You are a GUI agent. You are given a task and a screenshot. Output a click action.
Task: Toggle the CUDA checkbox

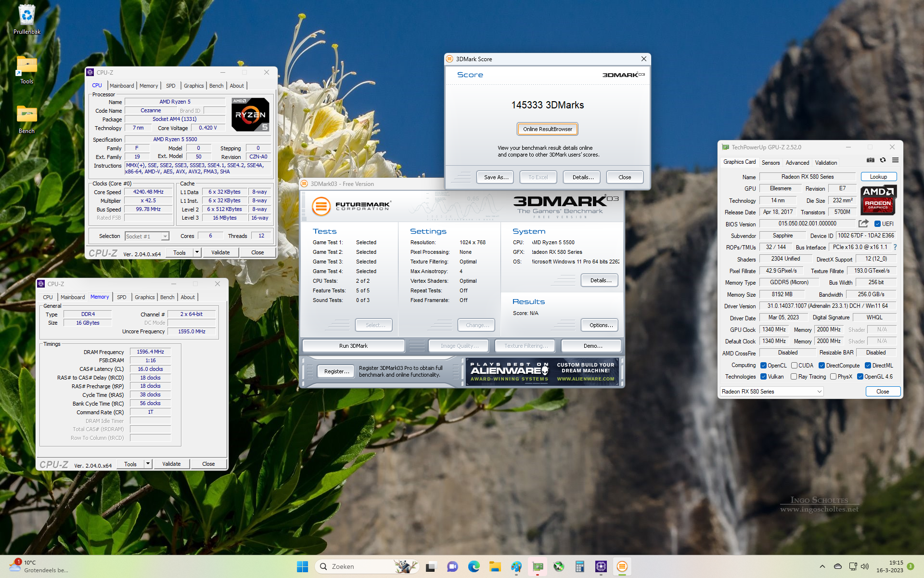point(794,366)
